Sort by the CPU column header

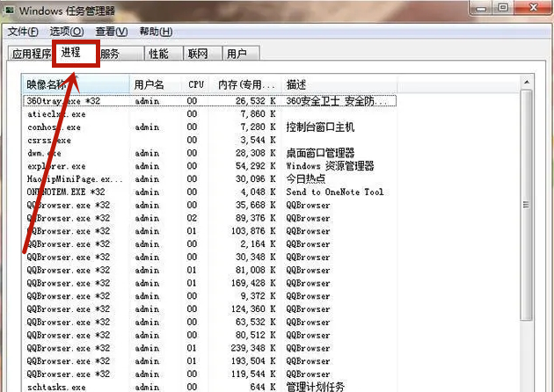[x=196, y=84]
